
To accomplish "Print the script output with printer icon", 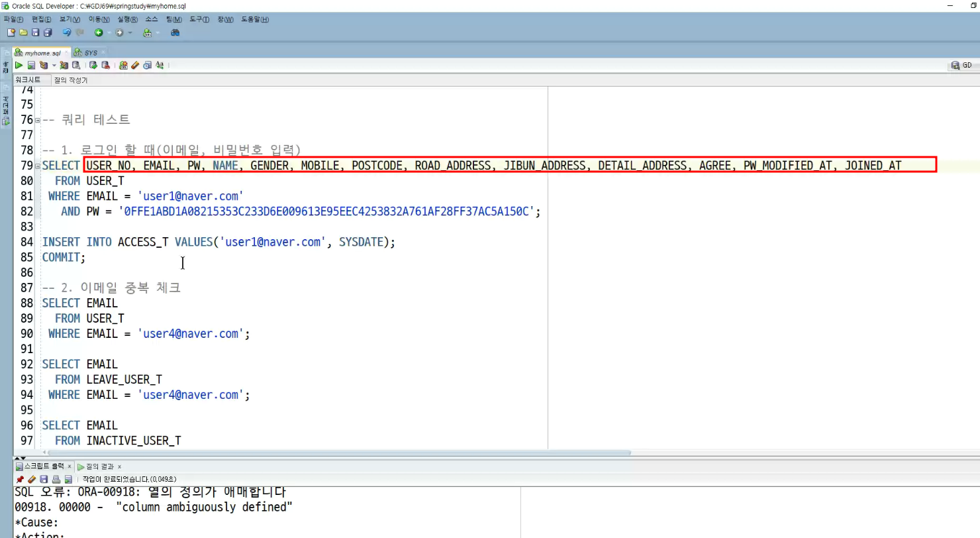I will point(56,479).
